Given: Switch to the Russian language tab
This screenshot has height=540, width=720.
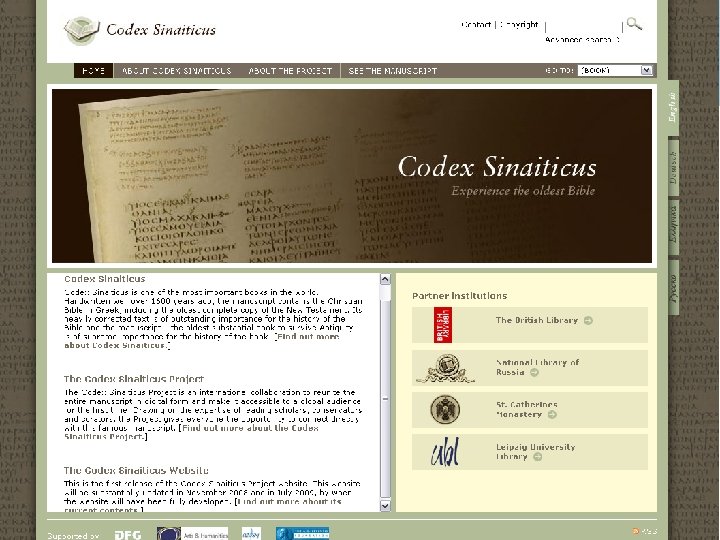Looking at the screenshot, I should coord(673,287).
